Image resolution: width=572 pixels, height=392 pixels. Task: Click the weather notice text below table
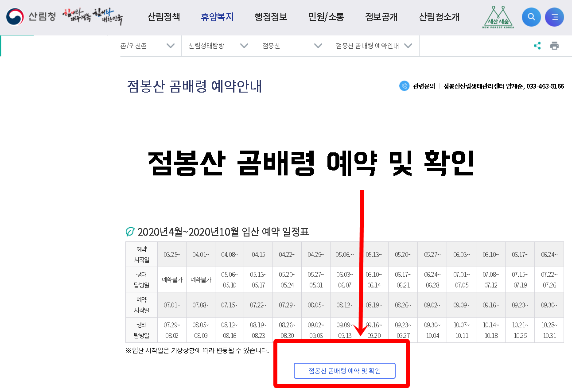click(x=197, y=350)
